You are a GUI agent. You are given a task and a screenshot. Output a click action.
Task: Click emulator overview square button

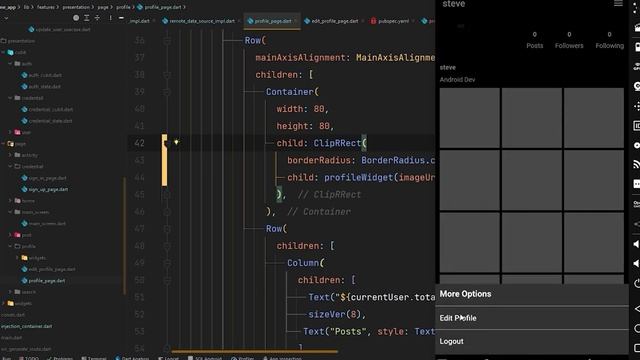636,348
